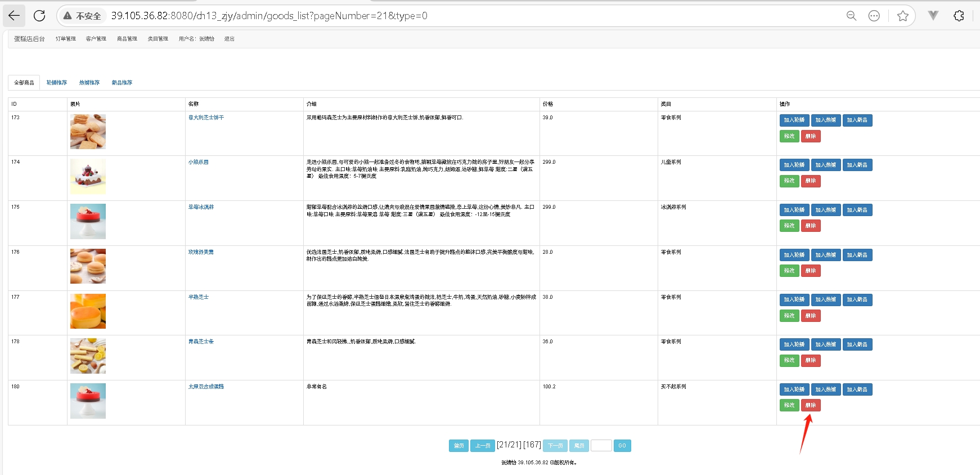Image resolution: width=980 pixels, height=475 pixels.
Task: Click 退出 to log out
Action: [x=229, y=39]
